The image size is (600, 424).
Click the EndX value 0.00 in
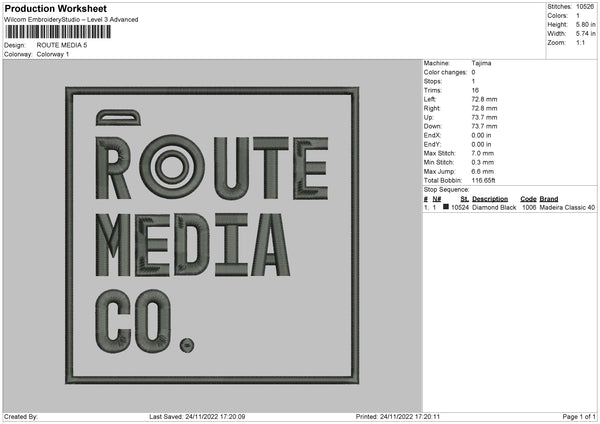[481, 135]
